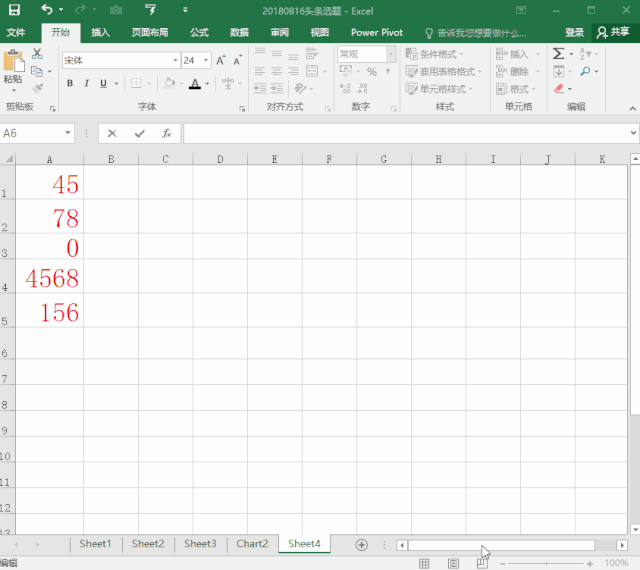
Task: Switch to Chart2 sheet tab
Action: tap(252, 544)
